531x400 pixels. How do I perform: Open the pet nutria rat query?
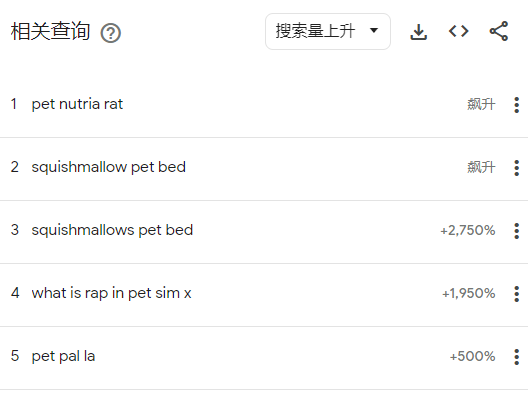click(77, 104)
